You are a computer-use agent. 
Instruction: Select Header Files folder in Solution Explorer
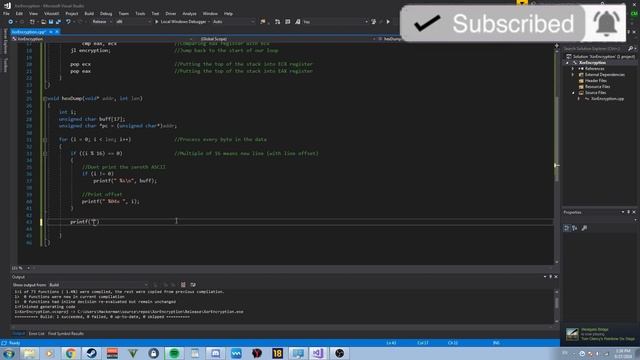596,81
